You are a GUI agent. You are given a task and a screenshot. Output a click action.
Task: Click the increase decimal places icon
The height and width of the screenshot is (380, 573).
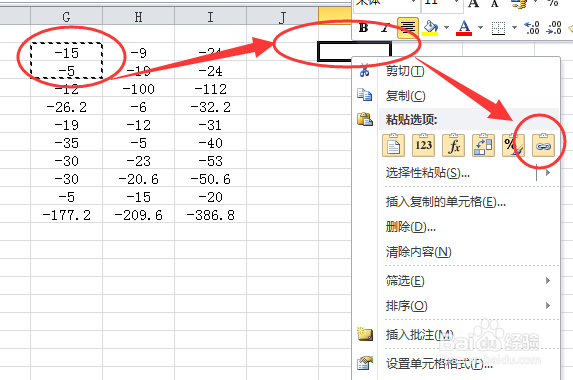coord(532,28)
